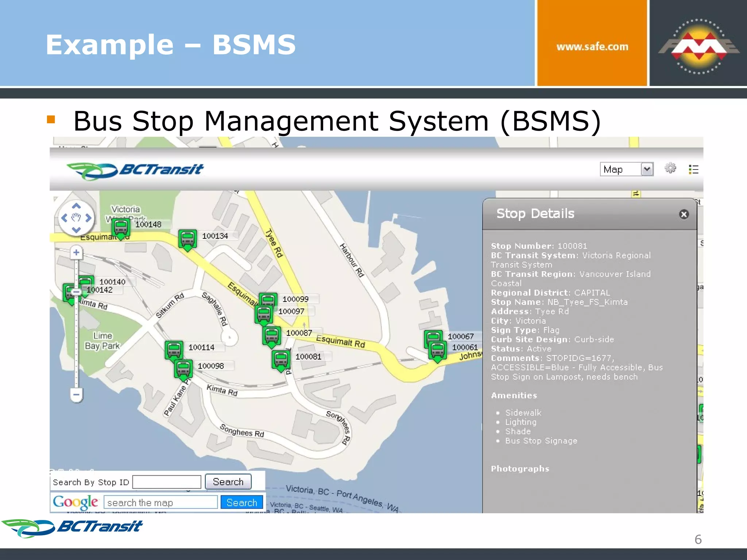
Task: Open settings gear icon in toolbar
Action: pos(670,168)
